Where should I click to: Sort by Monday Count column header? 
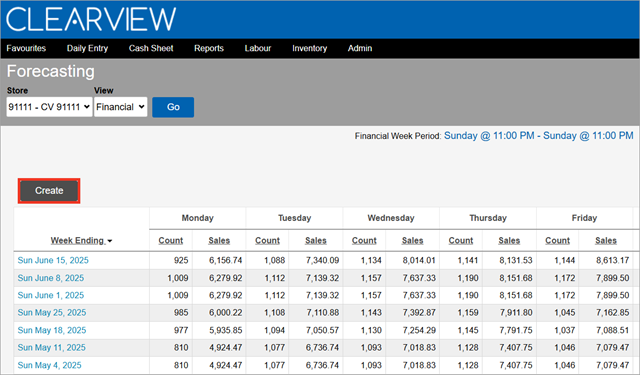[171, 240]
